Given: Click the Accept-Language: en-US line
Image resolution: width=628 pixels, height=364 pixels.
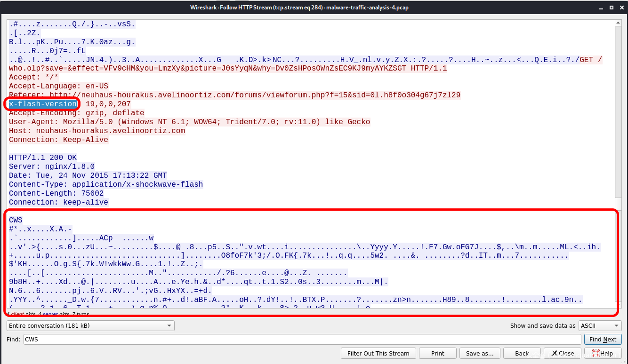Looking at the screenshot, I should (x=58, y=86).
